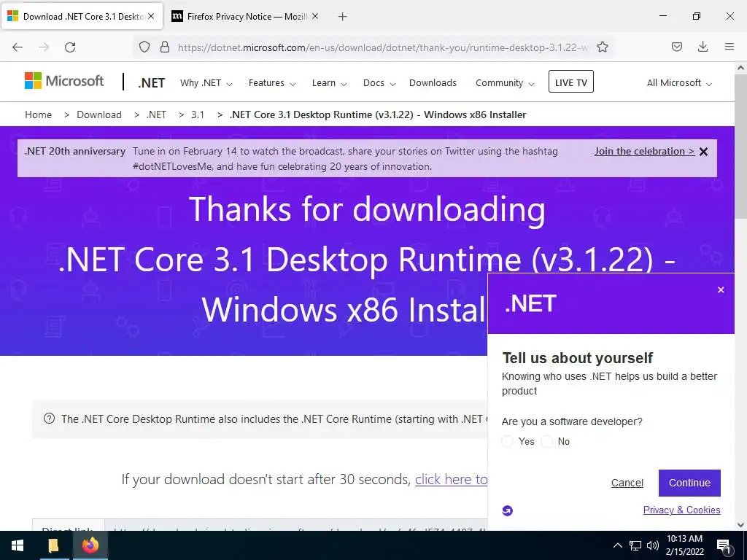Image resolution: width=747 pixels, height=560 pixels.
Task: Dismiss the .NET 20th anniversary banner
Action: pyautogui.click(x=704, y=152)
